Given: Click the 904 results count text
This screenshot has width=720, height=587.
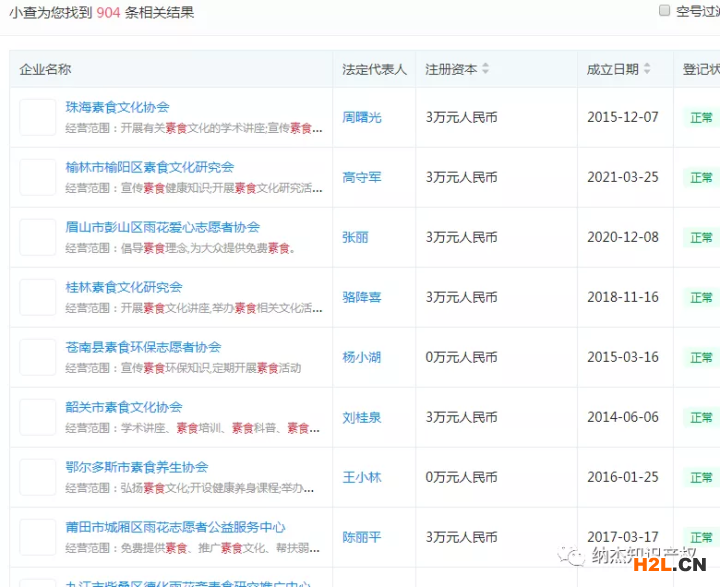Looking at the screenshot, I should (x=108, y=12).
